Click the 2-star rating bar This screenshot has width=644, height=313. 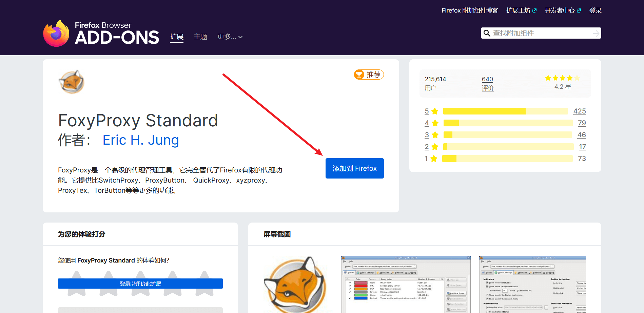[508, 147]
